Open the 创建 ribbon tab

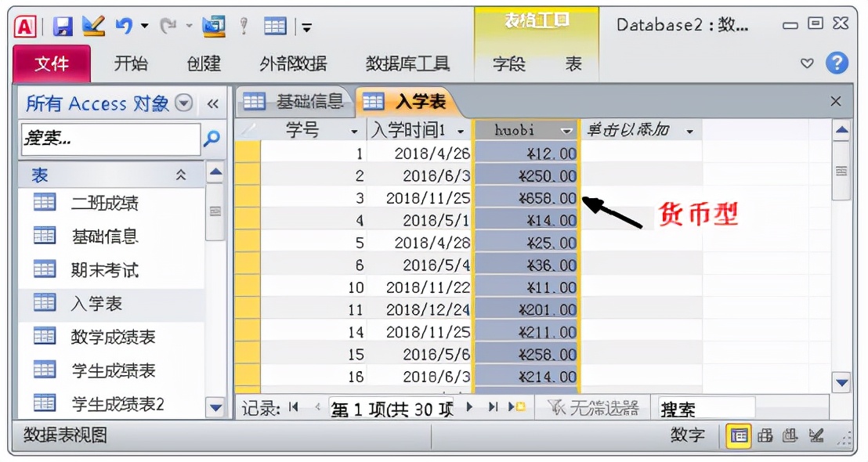coord(204,65)
